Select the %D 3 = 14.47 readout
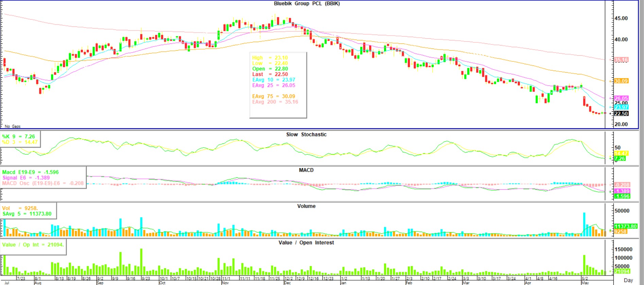 tap(20, 142)
